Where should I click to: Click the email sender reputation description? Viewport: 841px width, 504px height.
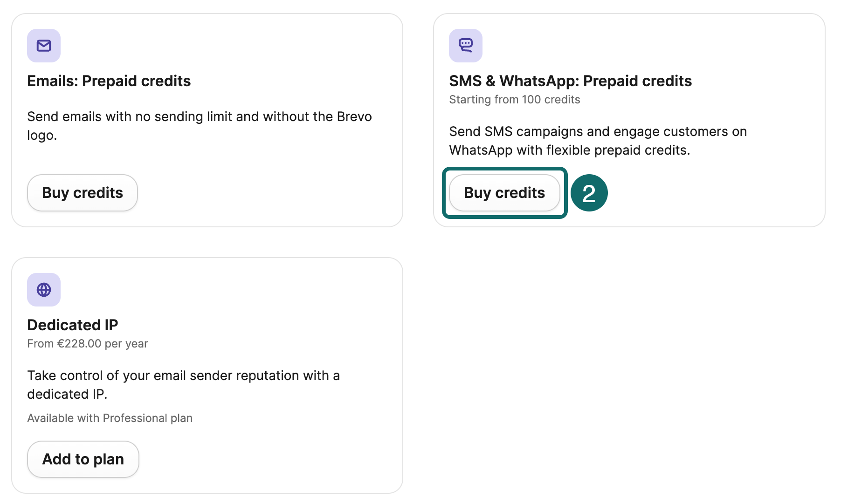tap(183, 385)
